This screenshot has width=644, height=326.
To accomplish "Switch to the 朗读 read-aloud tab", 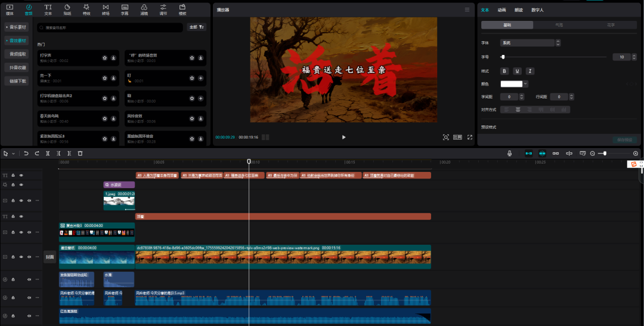I will 518,10.
